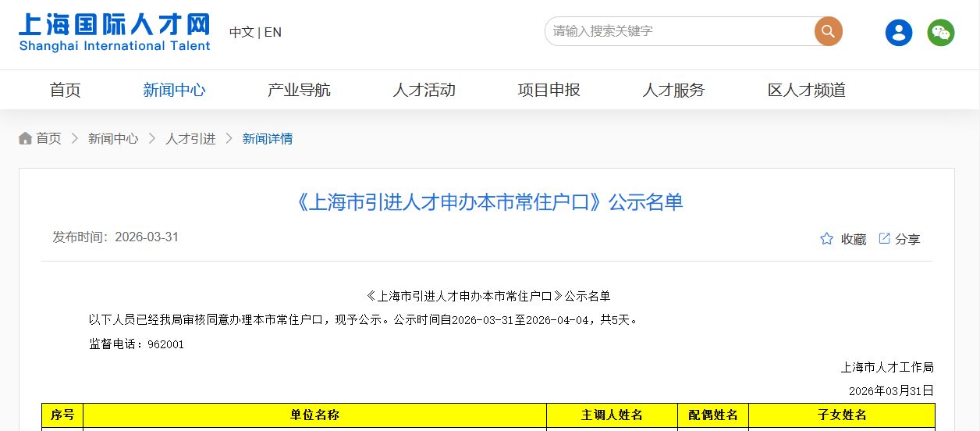Click the 配偶姓名 table header

tap(713, 415)
